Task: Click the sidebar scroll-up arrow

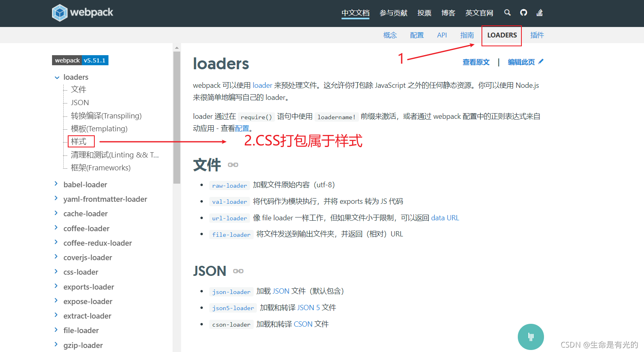Action: [177, 48]
